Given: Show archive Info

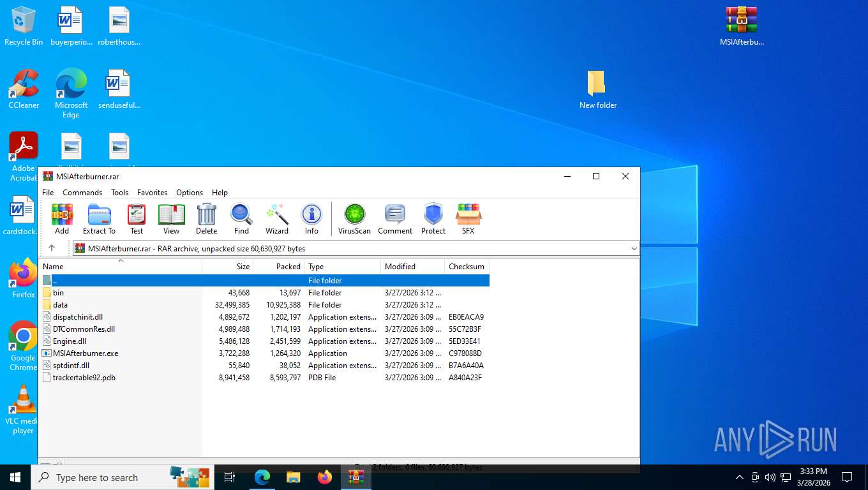Looking at the screenshot, I should [311, 219].
